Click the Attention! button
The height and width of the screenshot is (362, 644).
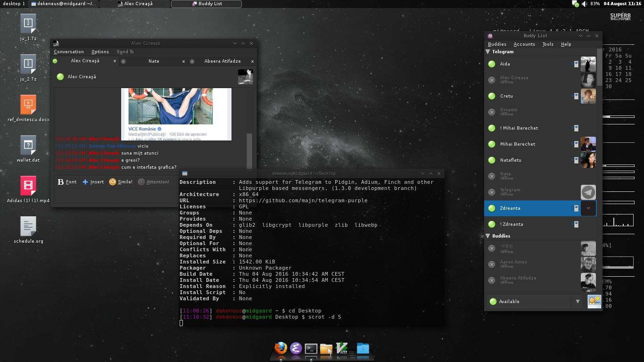pos(153,182)
